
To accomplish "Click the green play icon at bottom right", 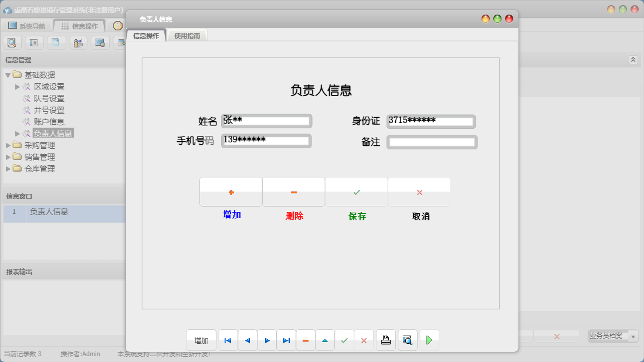I will 429,340.
